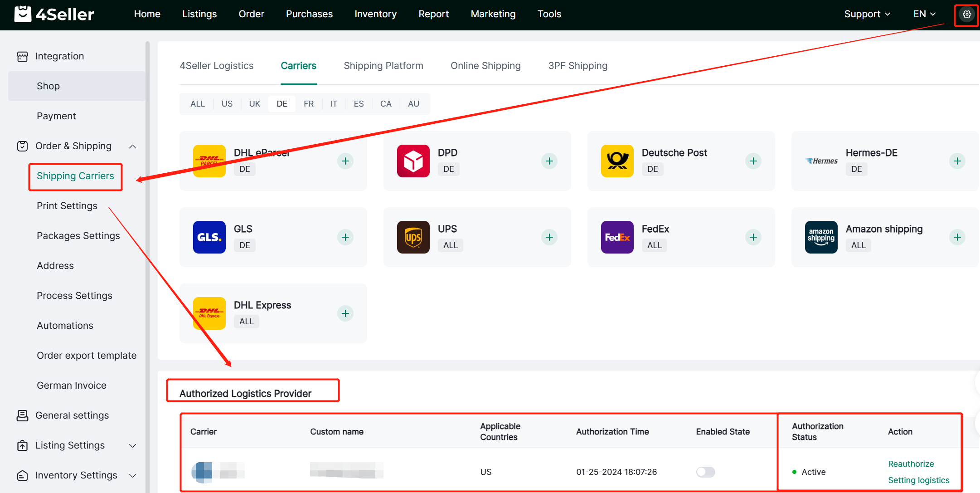Open the Setting logistics link
The height and width of the screenshot is (493, 980).
click(918, 480)
